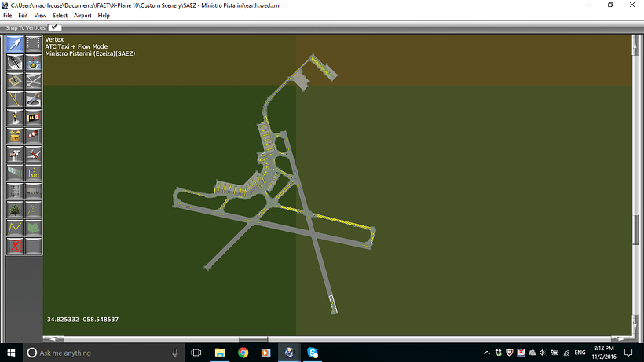The width and height of the screenshot is (644, 362).
Task: Open the View menu
Action: click(40, 15)
